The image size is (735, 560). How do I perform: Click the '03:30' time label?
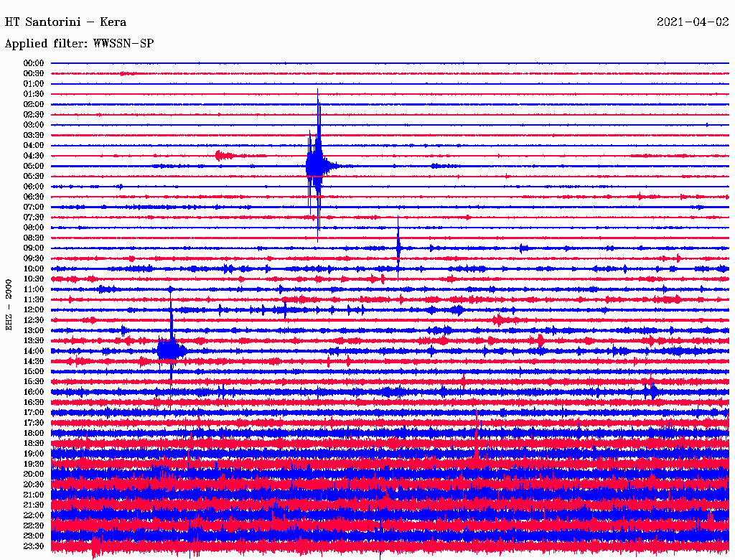[x=33, y=135]
